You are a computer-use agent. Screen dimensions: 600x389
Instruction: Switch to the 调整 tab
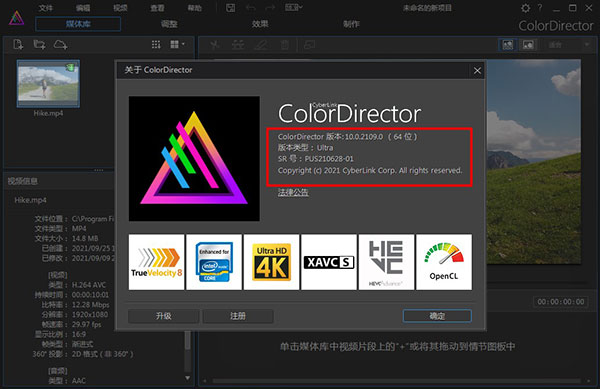click(169, 24)
